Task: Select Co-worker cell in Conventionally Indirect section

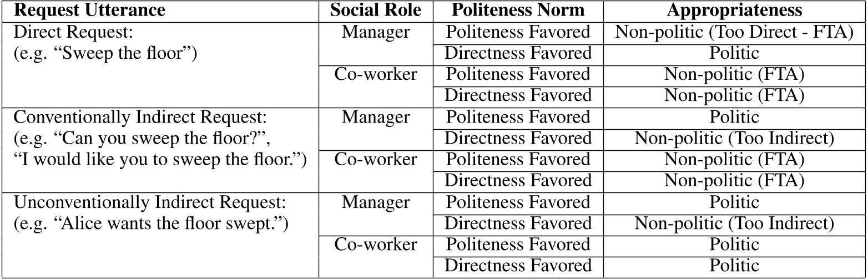Action: pos(376,160)
